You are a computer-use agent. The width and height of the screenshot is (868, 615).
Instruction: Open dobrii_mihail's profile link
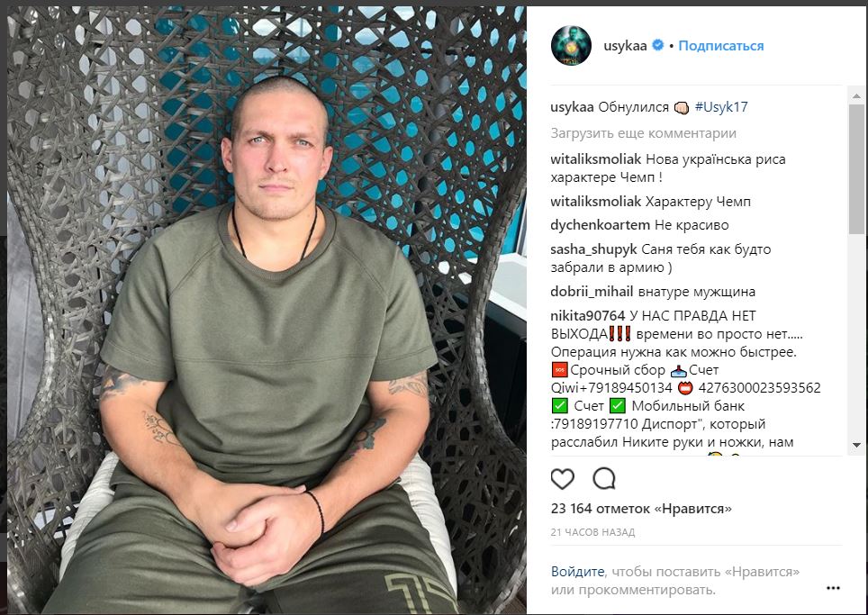click(592, 292)
